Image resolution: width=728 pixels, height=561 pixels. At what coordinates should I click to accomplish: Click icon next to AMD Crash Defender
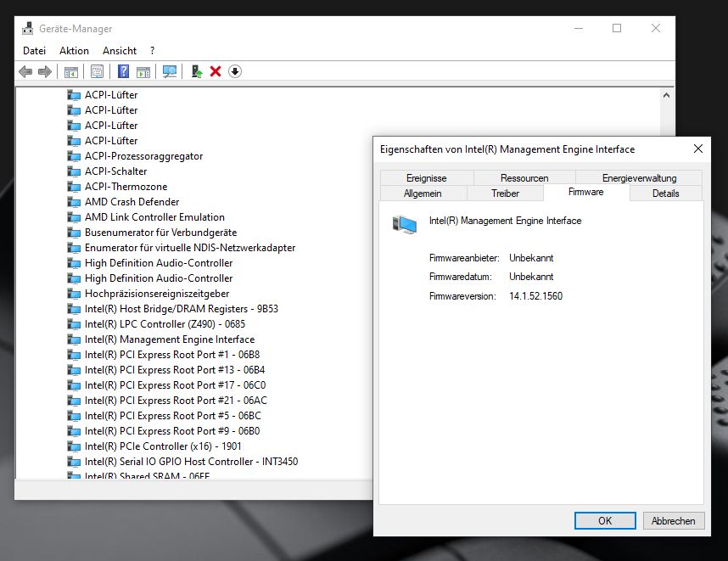[x=74, y=202]
